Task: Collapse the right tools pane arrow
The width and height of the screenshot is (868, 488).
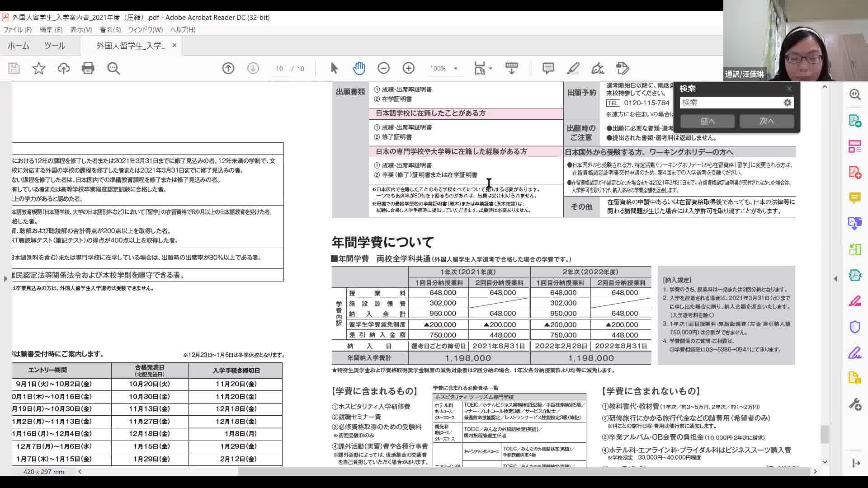Action: 835,279
